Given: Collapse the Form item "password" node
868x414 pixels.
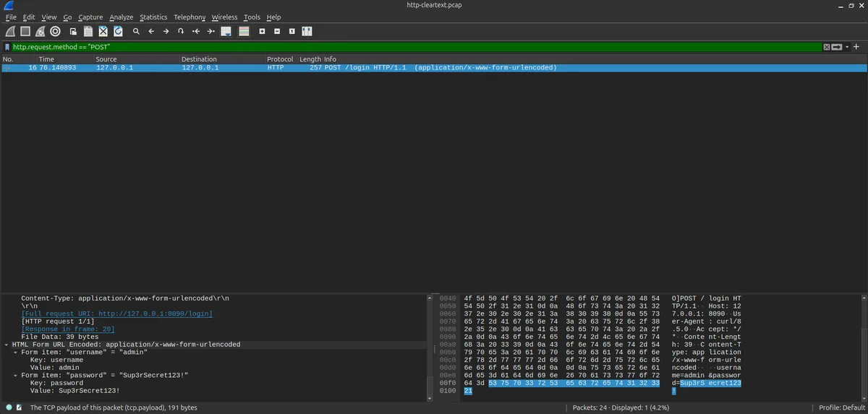Looking at the screenshot, I should pyautogui.click(x=15, y=376).
